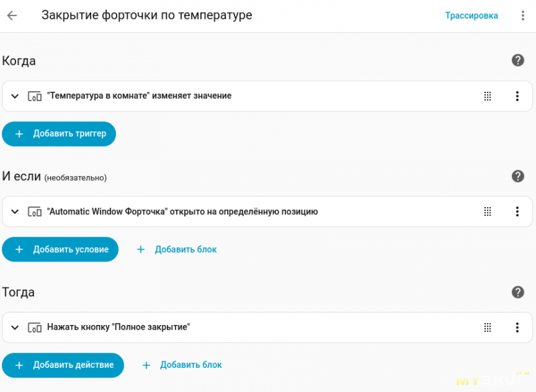
Task: Click the Добавить действие button
Action: pyautogui.click(x=63, y=365)
